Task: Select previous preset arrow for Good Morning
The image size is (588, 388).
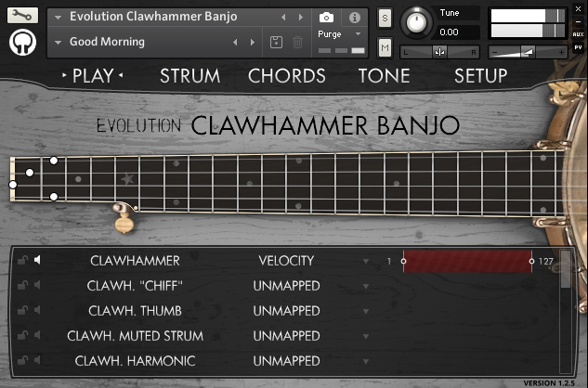Action: (235, 43)
